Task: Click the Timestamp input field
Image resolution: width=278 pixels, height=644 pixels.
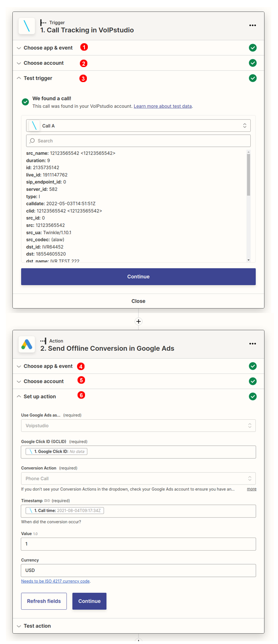Action: click(139, 511)
